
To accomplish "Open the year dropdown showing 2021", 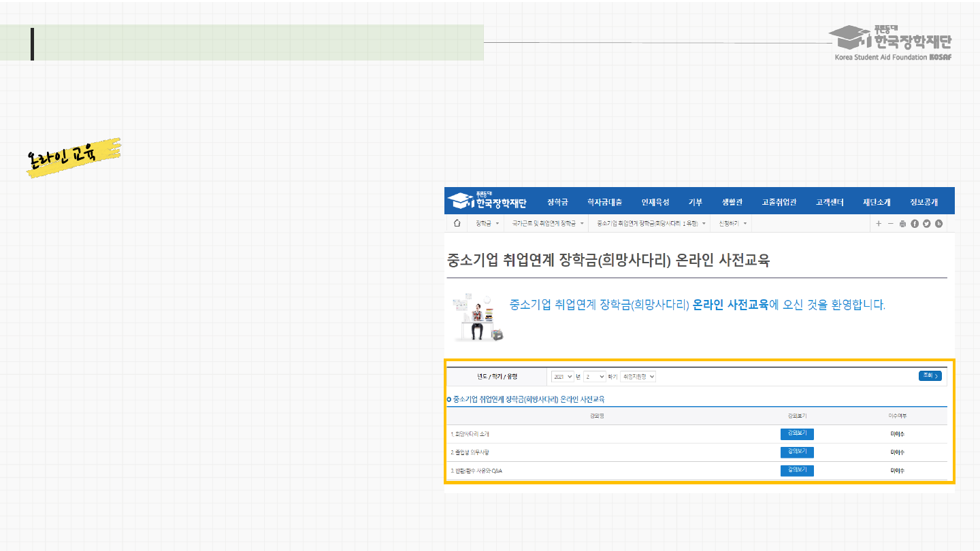I will [x=562, y=376].
